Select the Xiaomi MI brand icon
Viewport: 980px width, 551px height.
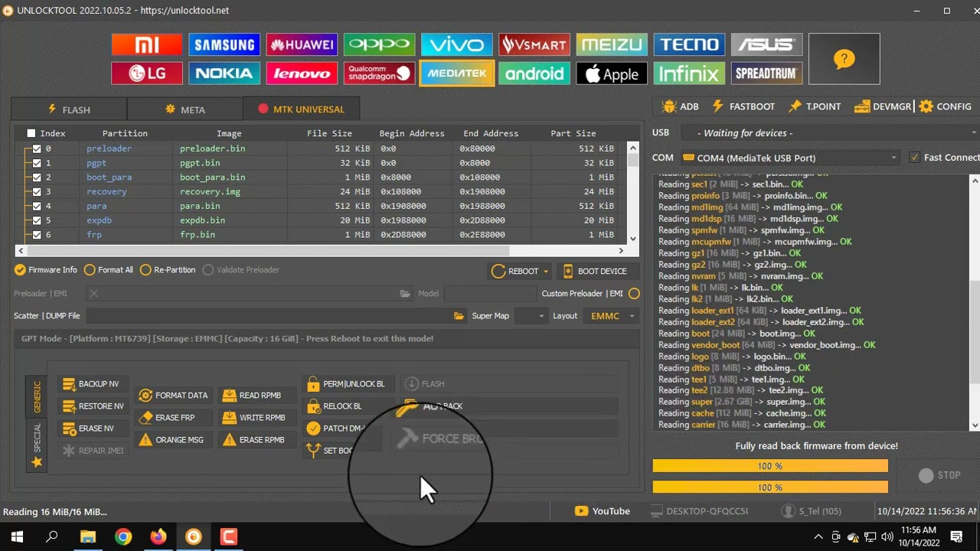tap(147, 44)
